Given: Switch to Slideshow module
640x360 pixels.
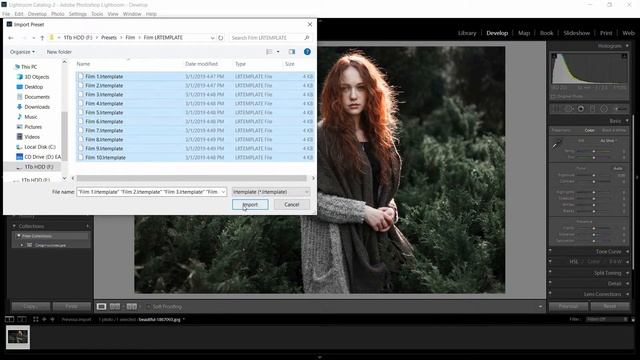Looking at the screenshot, I should 576,33.
